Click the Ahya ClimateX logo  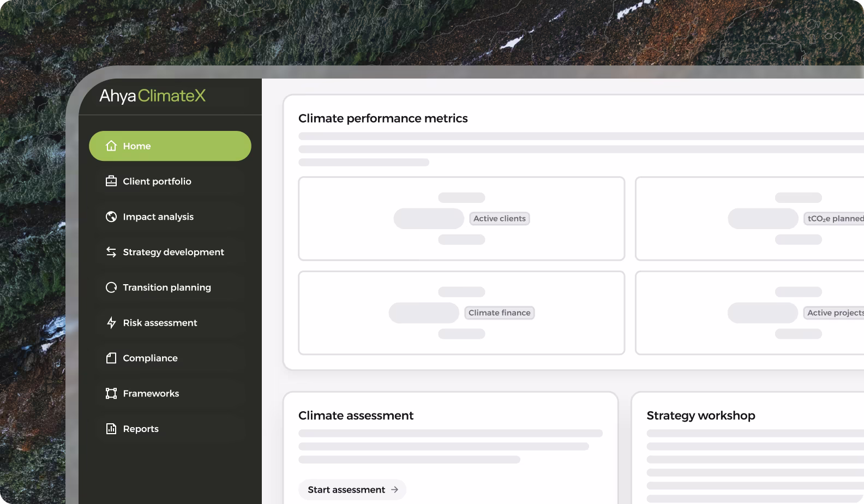152,96
